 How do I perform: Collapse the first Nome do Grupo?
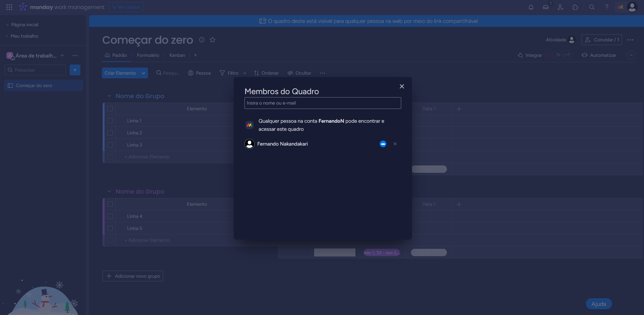[x=109, y=96]
